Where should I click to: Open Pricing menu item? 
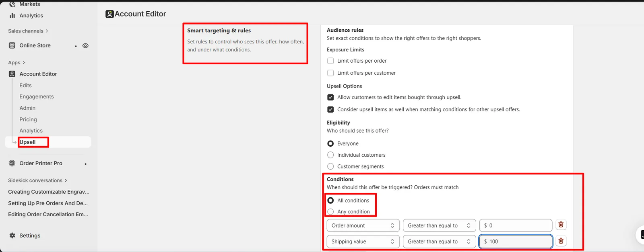tap(28, 119)
